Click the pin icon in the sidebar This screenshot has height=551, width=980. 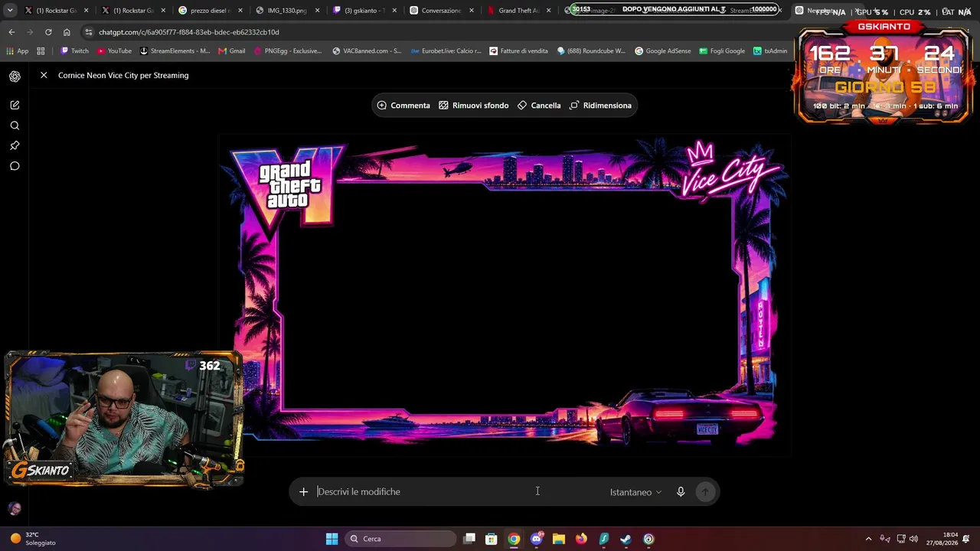point(15,145)
